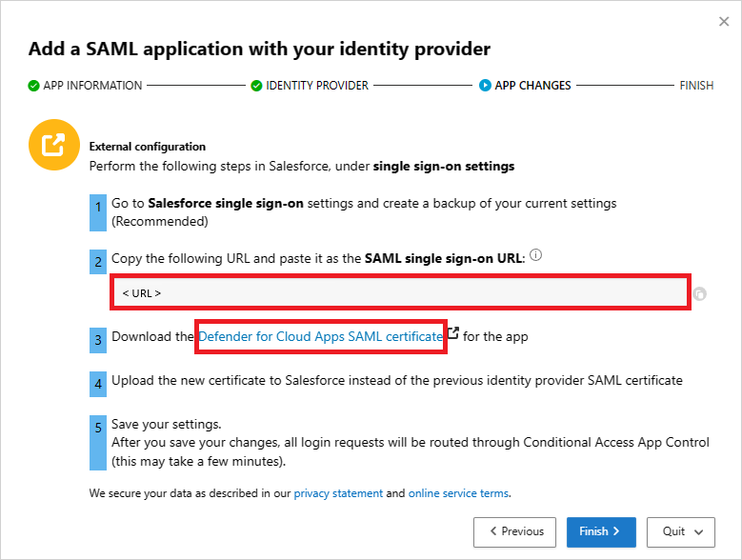This screenshot has height=560, width=742.
Task: Click the step 3 number badge
Action: [98, 338]
